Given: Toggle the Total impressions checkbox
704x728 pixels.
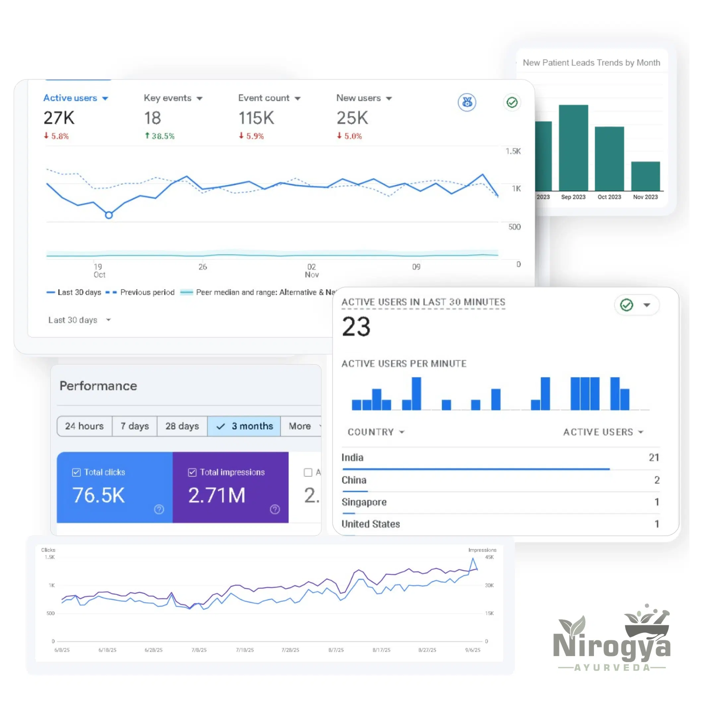Looking at the screenshot, I should [x=192, y=472].
